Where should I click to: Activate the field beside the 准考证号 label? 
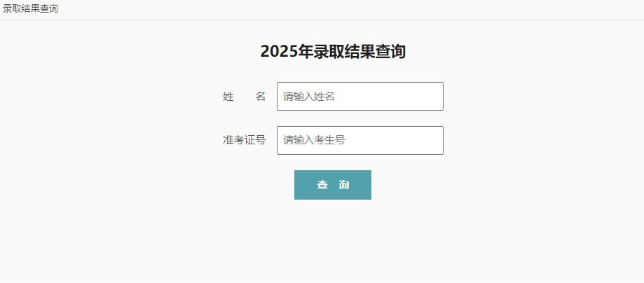pyautogui.click(x=359, y=140)
